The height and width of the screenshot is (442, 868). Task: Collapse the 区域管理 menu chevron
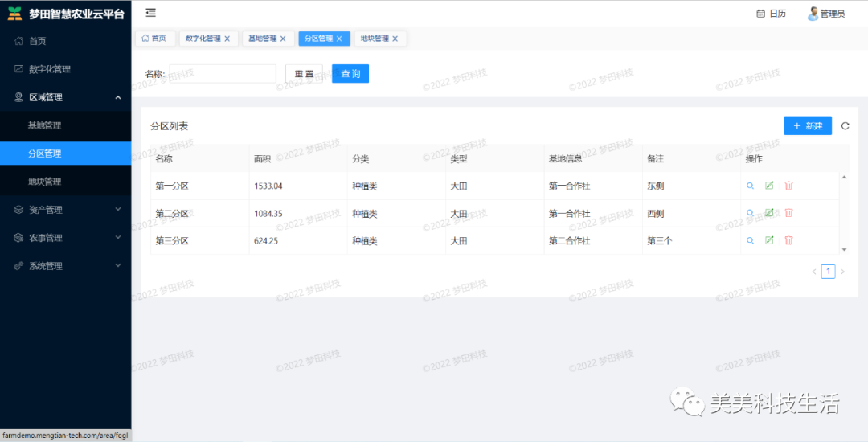[118, 97]
